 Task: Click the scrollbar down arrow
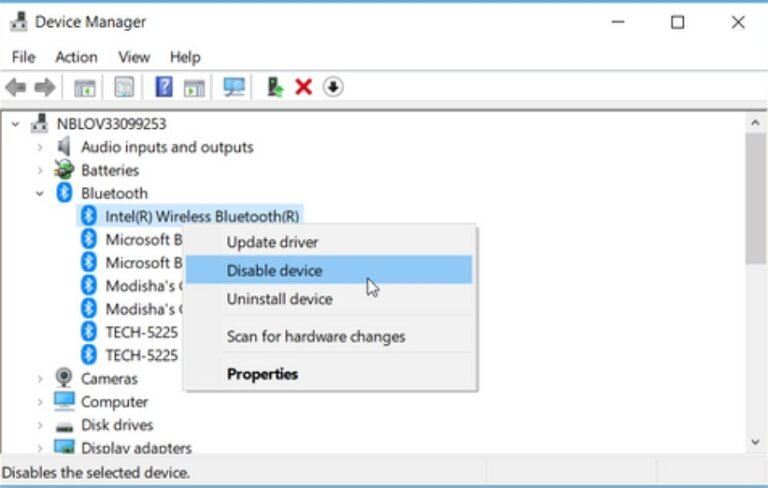point(757,441)
